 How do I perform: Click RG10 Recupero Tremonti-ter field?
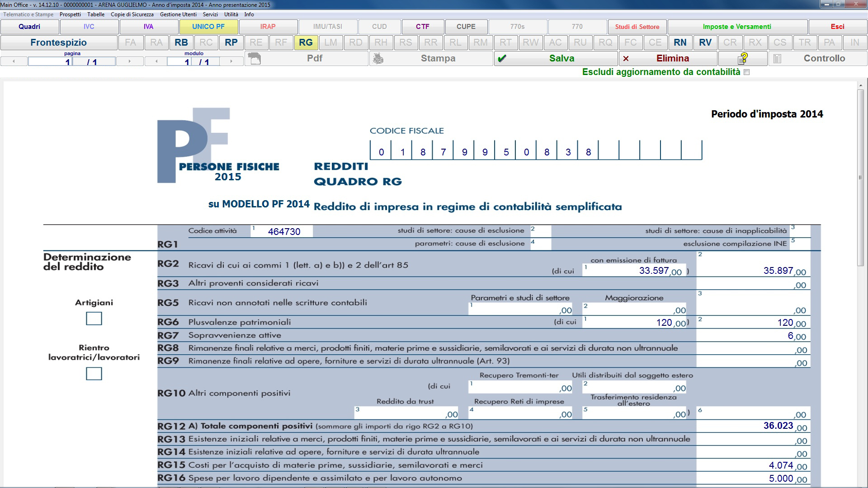521,387
